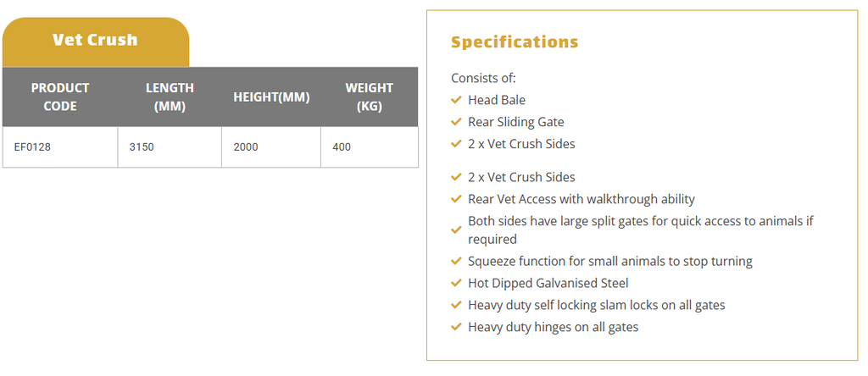Click the checkmark beside Hot Dipped Galvanised Steel
Screen dimensions: 868x376
[456, 283]
